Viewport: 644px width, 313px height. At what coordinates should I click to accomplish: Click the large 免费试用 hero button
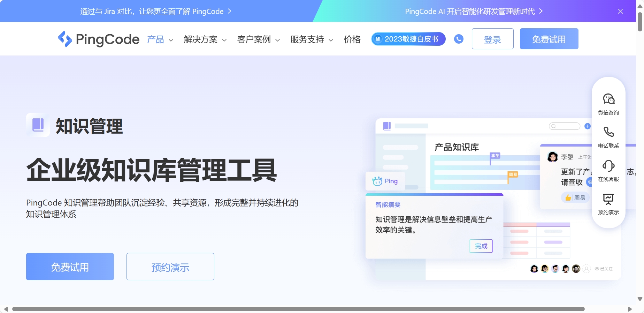point(70,267)
